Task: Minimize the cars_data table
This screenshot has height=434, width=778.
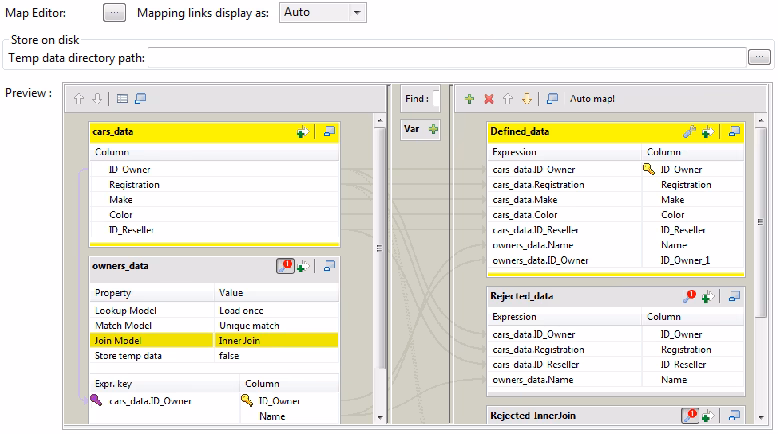Action: point(329,131)
